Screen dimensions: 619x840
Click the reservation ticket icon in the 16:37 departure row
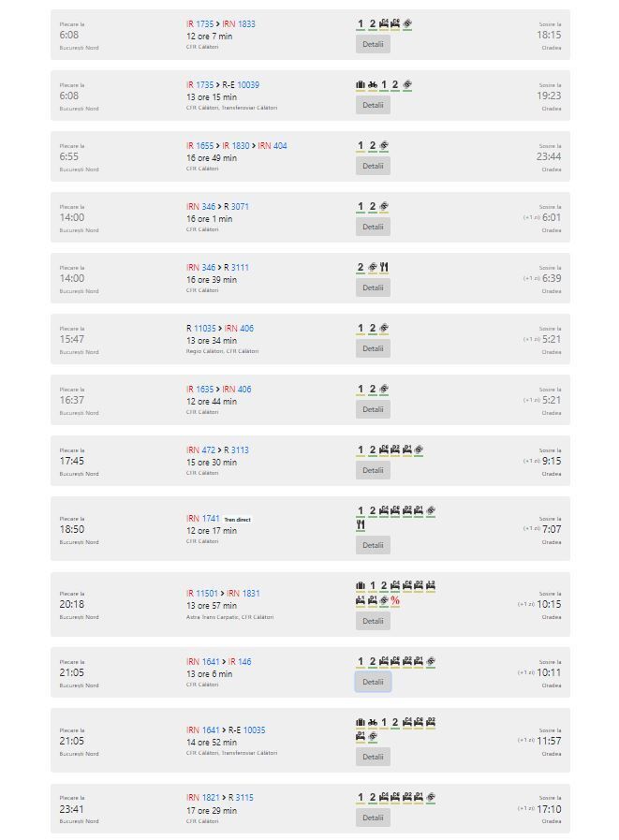coord(384,389)
